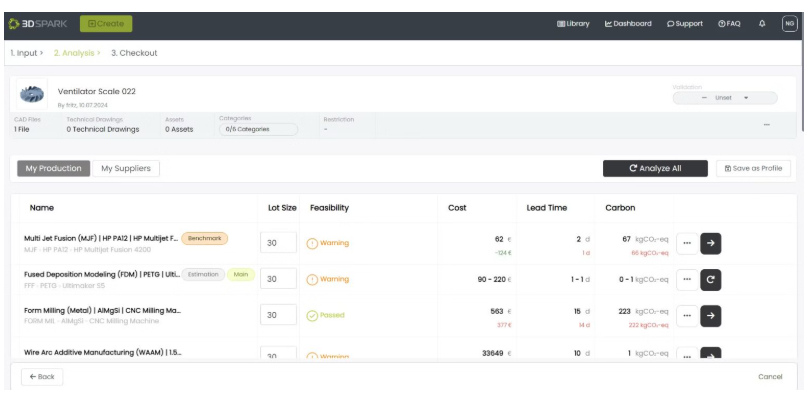Open more options for Form Milling row

pyautogui.click(x=686, y=315)
